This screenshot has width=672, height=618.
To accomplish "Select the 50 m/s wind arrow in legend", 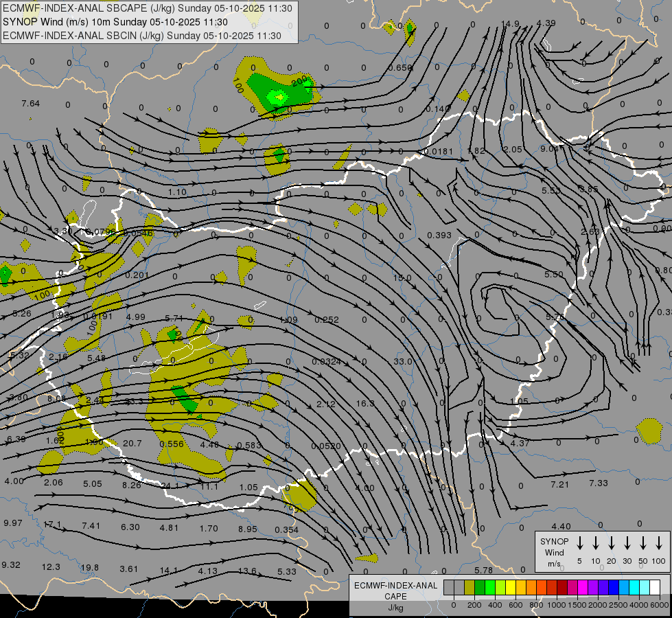I will pos(643,544).
